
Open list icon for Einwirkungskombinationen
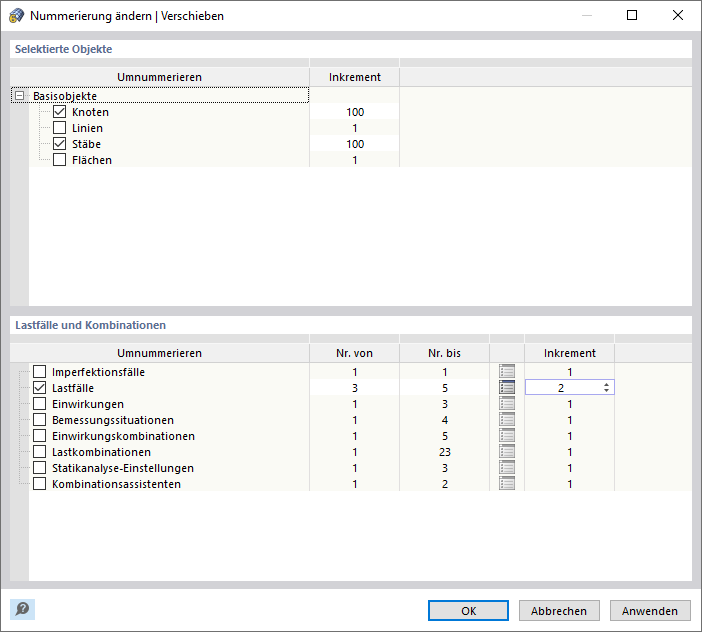click(507, 436)
